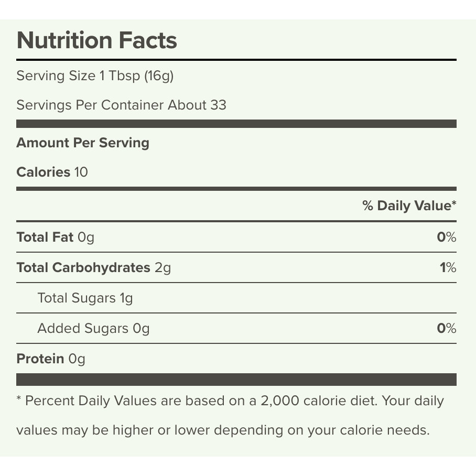Click the Total Fat 0g row
The width and height of the screenshot is (476, 476).
(x=56, y=237)
